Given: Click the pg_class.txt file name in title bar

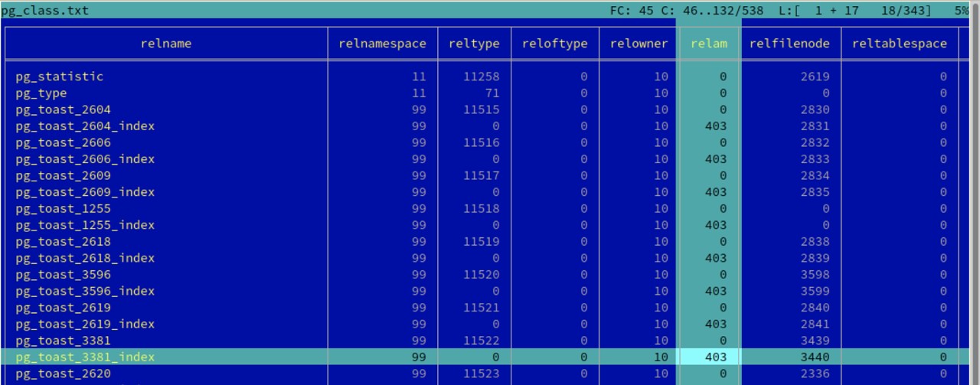Looking at the screenshot, I should click(44, 11).
